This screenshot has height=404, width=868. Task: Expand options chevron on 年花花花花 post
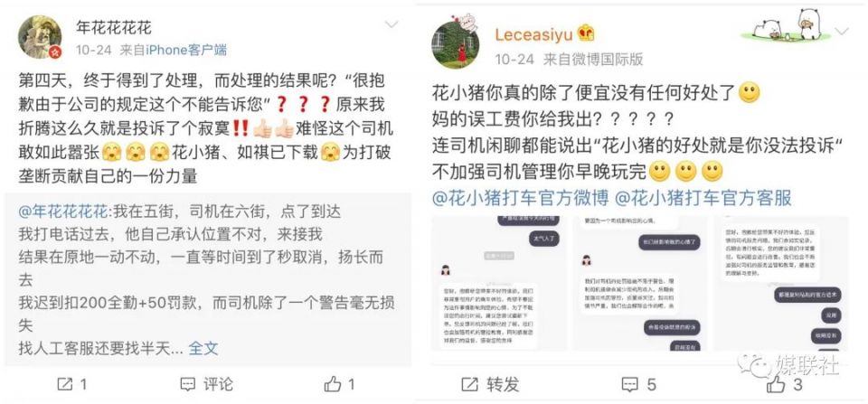tap(392, 24)
